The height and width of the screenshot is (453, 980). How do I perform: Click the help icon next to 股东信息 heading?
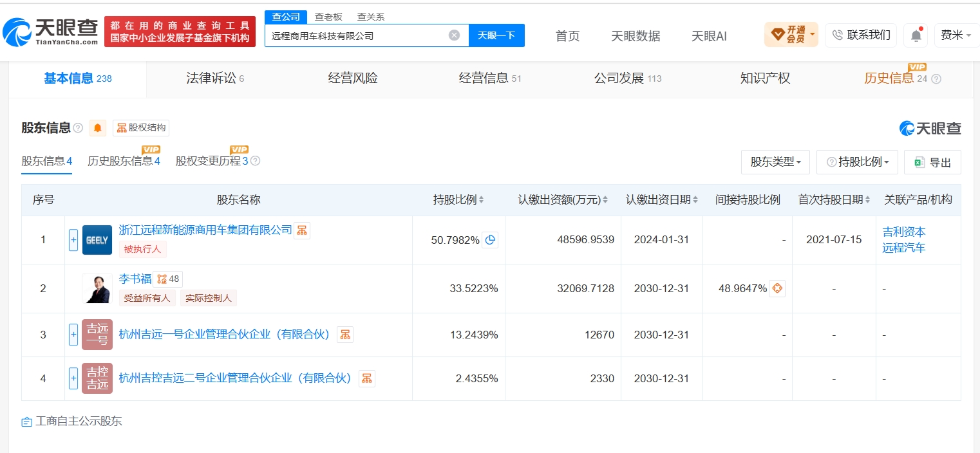(78, 128)
